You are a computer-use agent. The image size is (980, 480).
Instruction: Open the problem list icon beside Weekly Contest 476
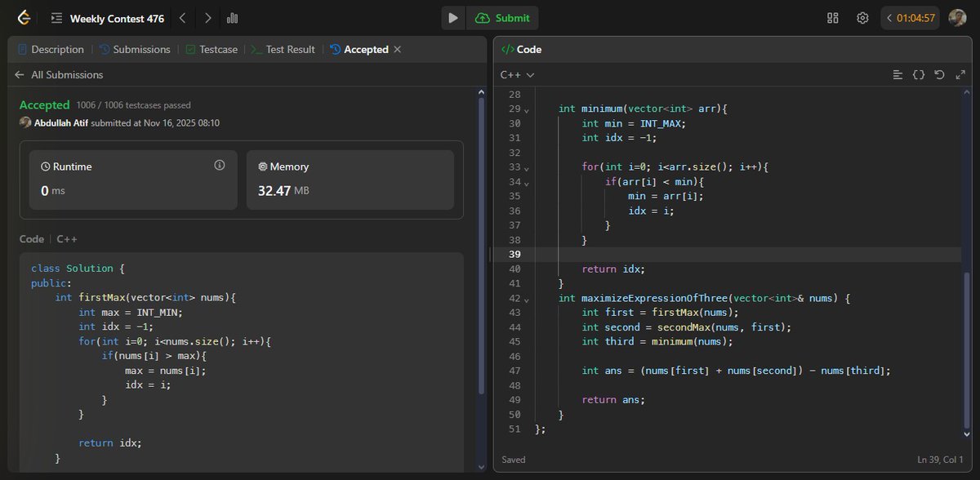point(56,17)
